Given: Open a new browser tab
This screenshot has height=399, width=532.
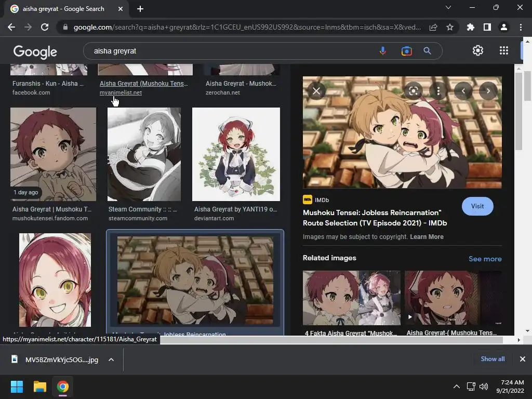Looking at the screenshot, I should click(140, 9).
